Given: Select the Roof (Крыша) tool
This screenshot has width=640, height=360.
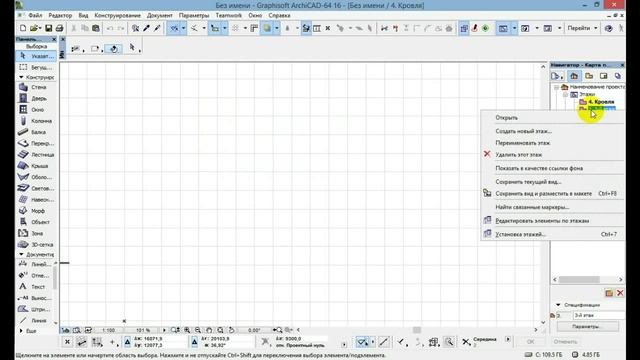Looking at the screenshot, I should pyautogui.click(x=36, y=166).
